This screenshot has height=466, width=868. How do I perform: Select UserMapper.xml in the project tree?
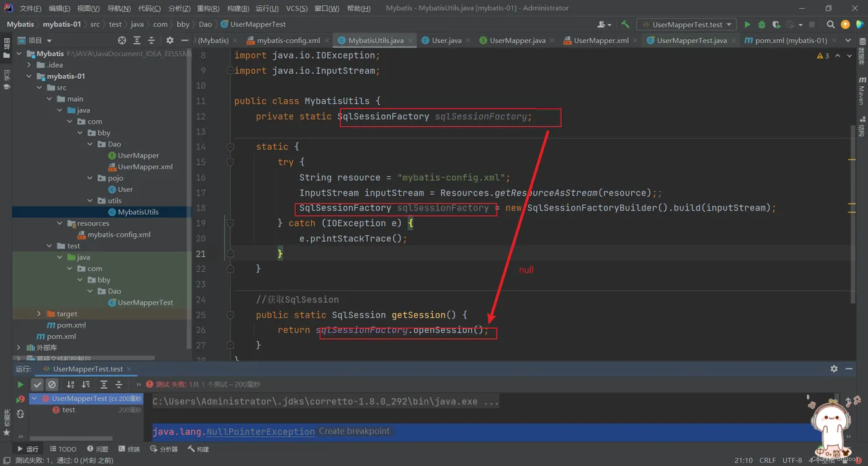click(145, 167)
